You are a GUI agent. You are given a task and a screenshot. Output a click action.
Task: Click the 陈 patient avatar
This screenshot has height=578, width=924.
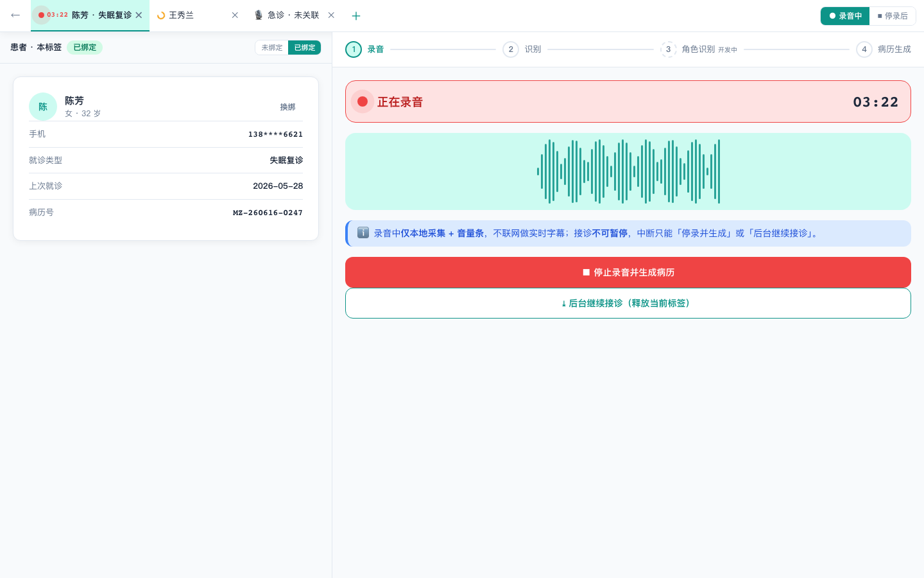coord(43,107)
